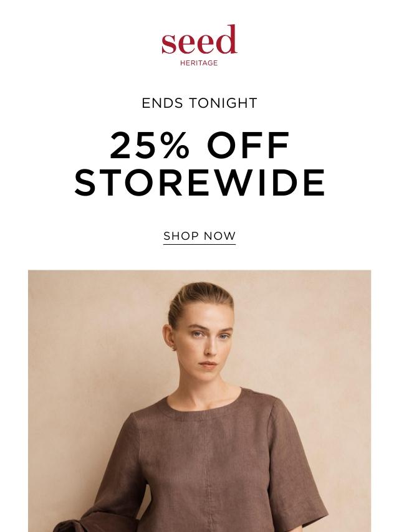Click the word TONIGHT
The image size is (399, 532).
pos(223,103)
